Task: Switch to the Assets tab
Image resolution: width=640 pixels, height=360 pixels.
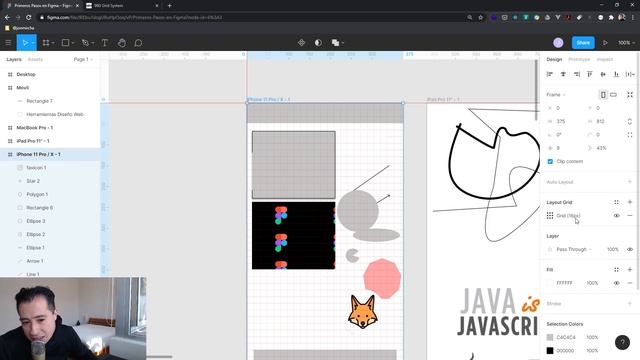Action: pyautogui.click(x=35, y=59)
